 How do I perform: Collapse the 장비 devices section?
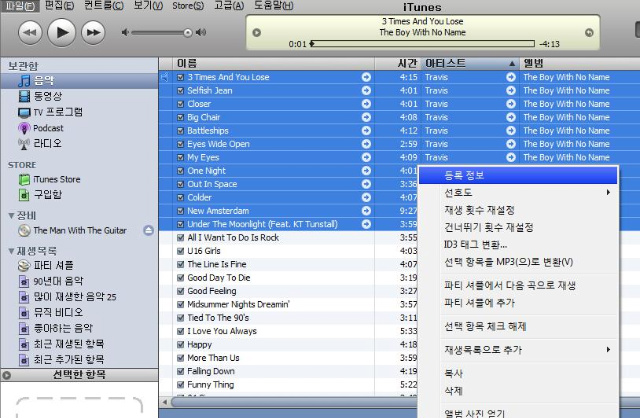click(x=11, y=215)
